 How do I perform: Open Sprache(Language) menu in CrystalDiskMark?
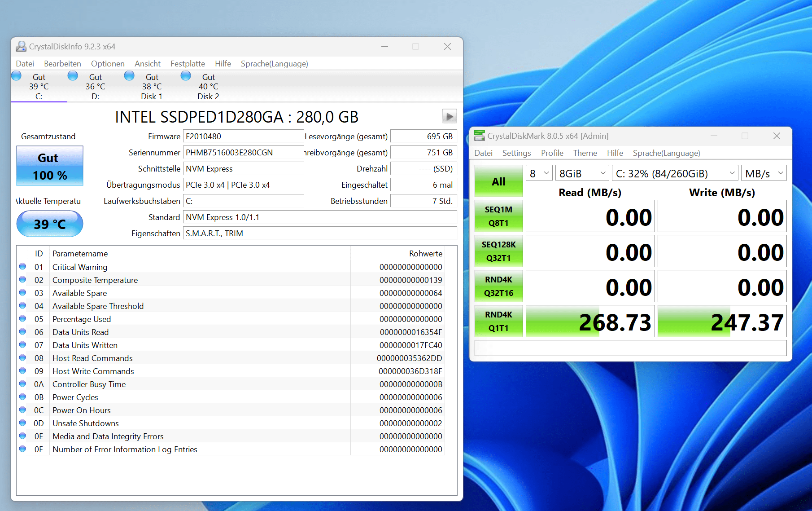click(666, 153)
